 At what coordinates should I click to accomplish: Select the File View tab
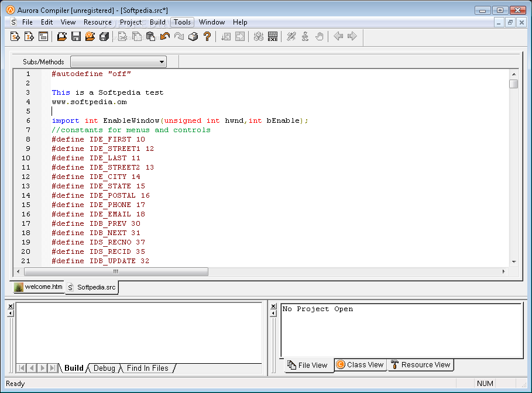click(308, 365)
